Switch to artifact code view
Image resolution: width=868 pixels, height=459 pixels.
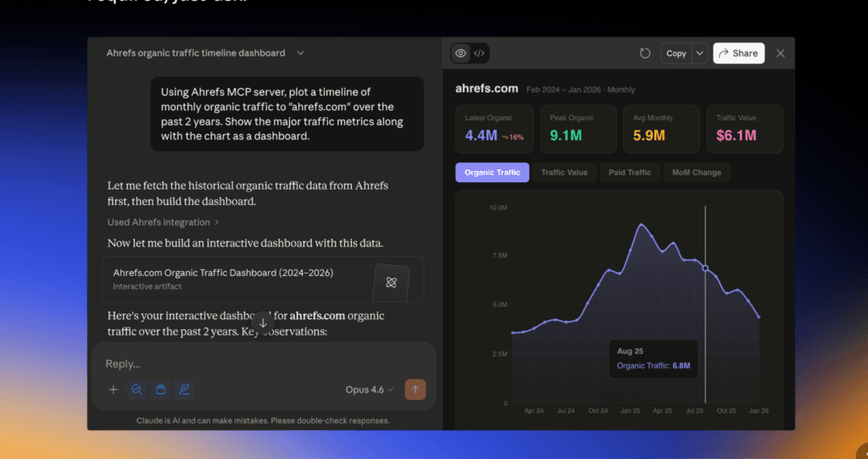click(480, 53)
